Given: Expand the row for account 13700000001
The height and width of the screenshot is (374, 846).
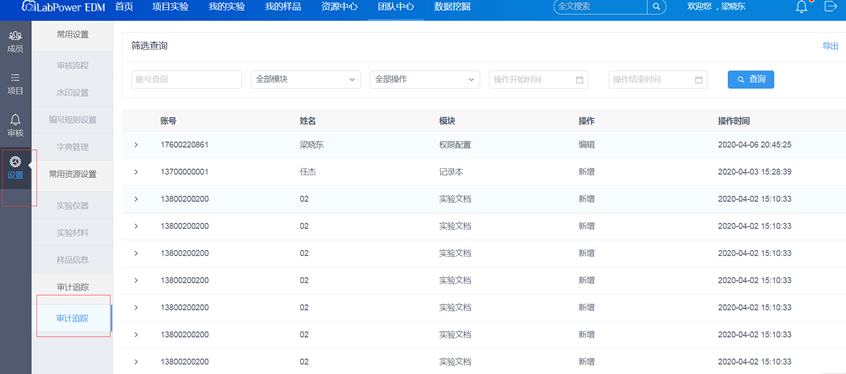Looking at the screenshot, I should 136,172.
